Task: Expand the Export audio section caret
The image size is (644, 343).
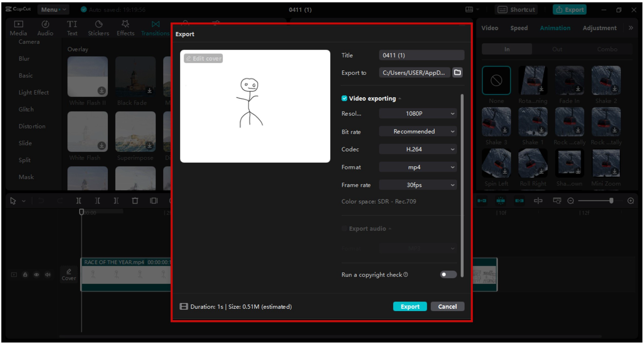Action: (390, 229)
